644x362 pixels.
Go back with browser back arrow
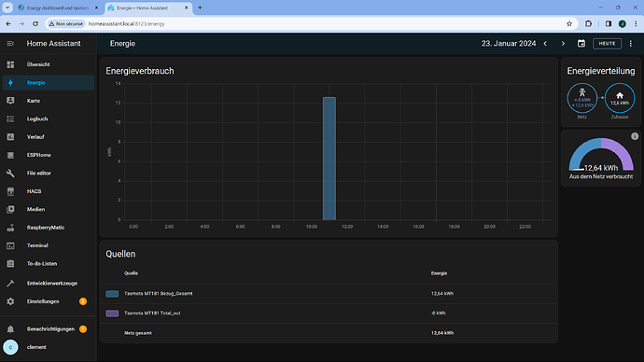coord(8,24)
